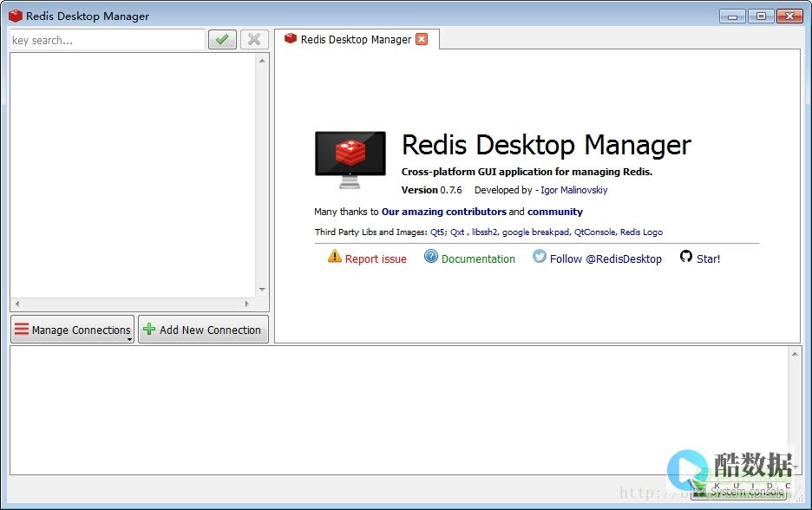812x510 pixels.
Task: Open the 'community' link
Action: [554, 212]
